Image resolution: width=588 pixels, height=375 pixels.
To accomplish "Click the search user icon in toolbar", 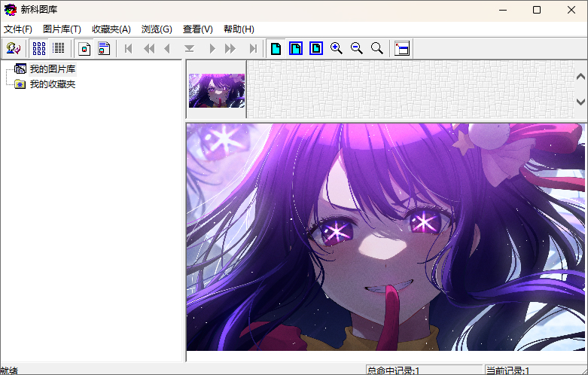I will tap(13, 48).
